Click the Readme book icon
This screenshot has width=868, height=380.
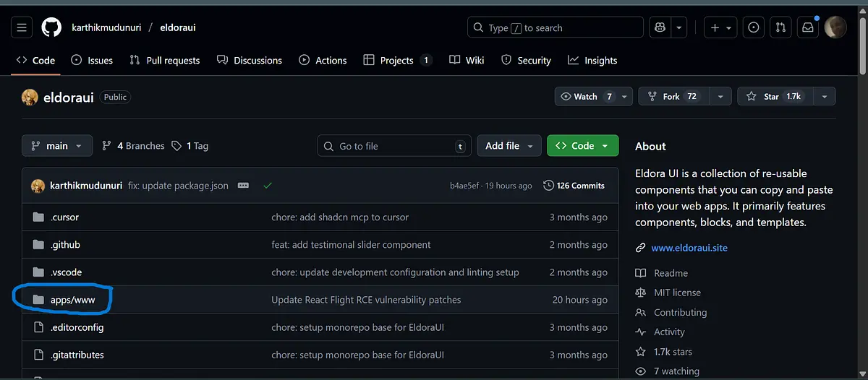[x=640, y=273]
